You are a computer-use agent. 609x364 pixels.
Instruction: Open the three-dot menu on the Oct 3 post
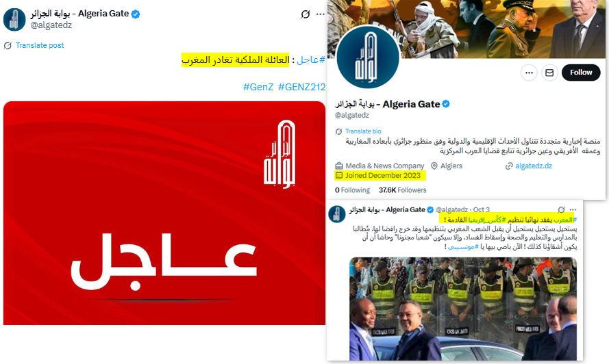(x=573, y=209)
